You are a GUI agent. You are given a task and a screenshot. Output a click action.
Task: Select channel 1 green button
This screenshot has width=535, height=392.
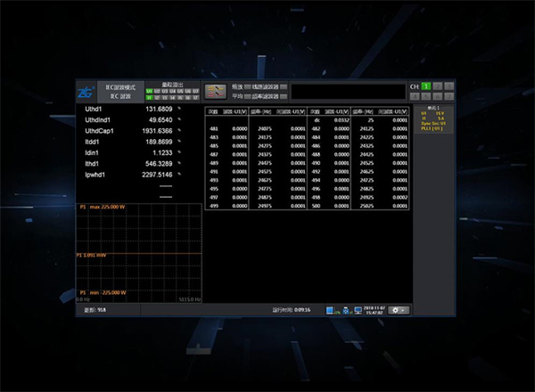(x=426, y=86)
